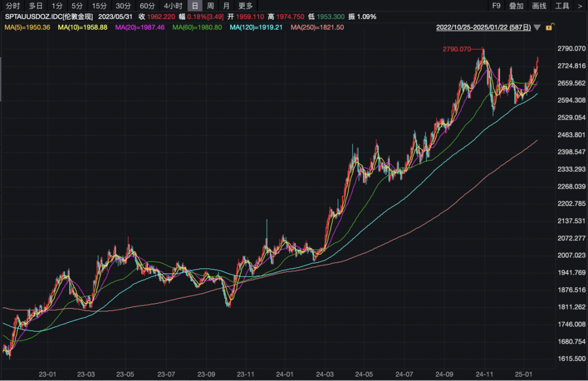Image resolution: width=588 pixels, height=381 pixels.
Task: Click the 2023/05/31 date text
Action: coord(115,16)
